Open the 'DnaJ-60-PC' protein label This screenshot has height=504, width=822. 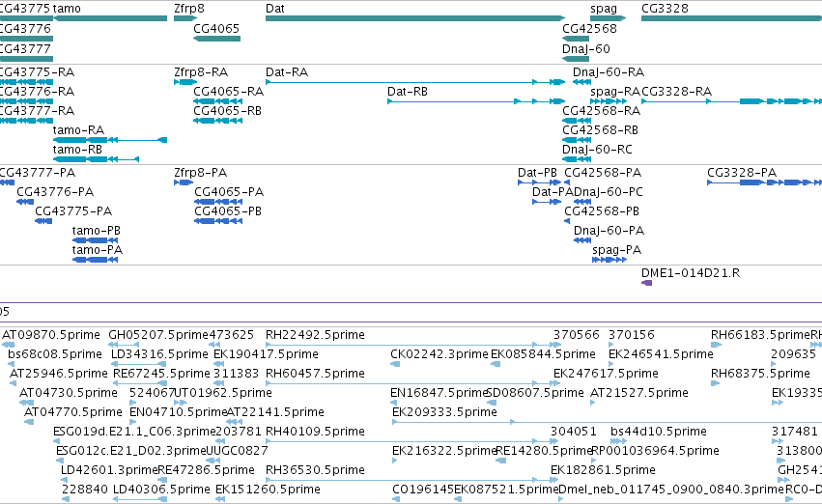coord(609,192)
